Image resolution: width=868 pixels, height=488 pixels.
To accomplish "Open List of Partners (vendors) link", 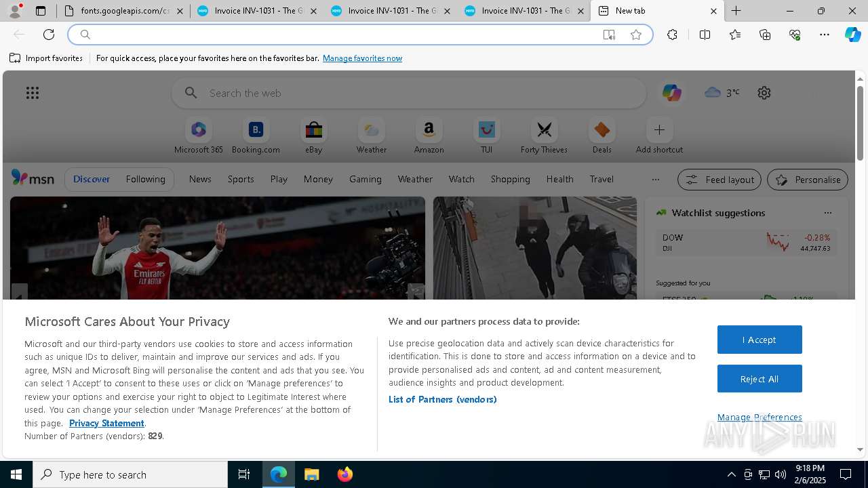I will (x=442, y=399).
